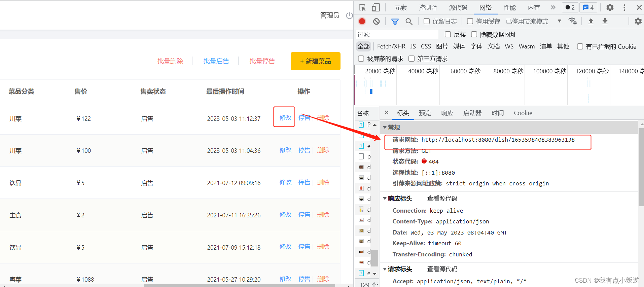
Task: Open the Initiator tab
Action: [472, 113]
